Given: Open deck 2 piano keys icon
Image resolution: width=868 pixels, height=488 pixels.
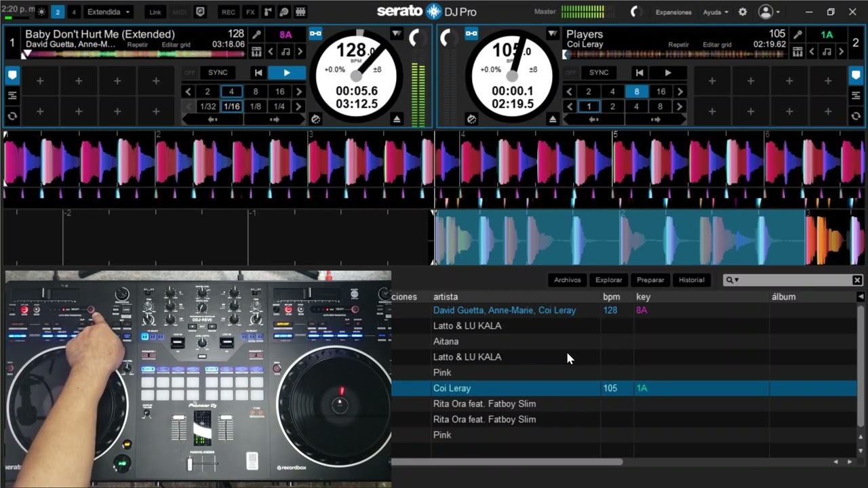Looking at the screenshot, I should coord(797,52).
